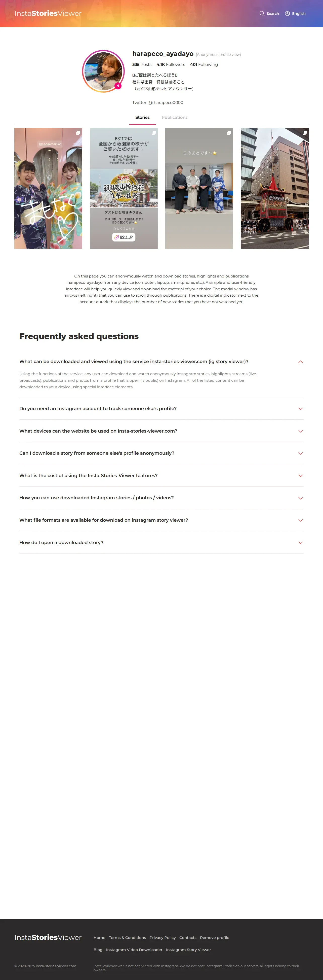
Task: Click the globe language icon
Action: pyautogui.click(x=288, y=14)
